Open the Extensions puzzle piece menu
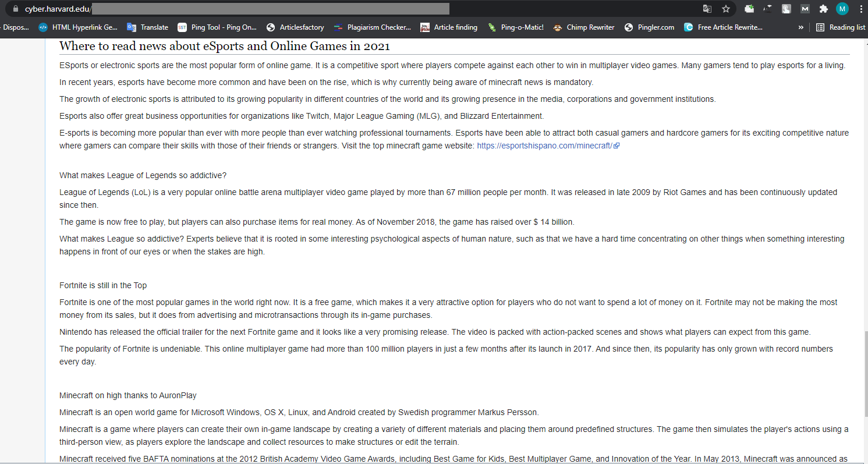 (x=823, y=9)
